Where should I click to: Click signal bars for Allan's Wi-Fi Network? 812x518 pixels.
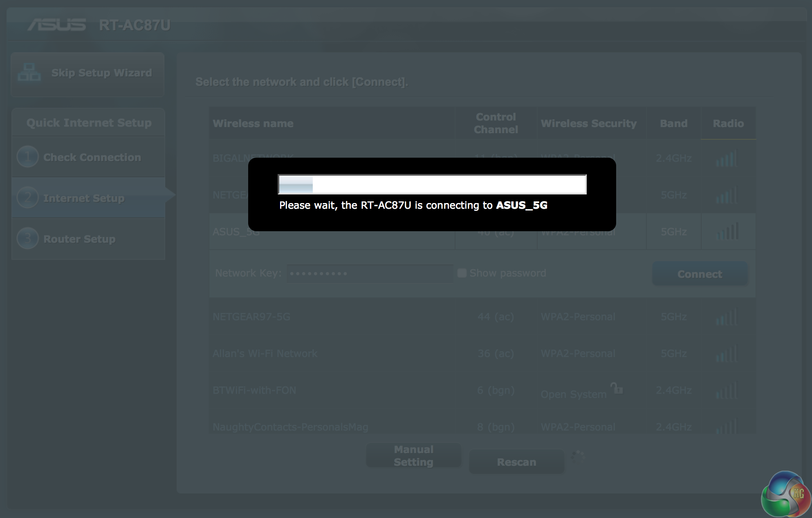727,353
